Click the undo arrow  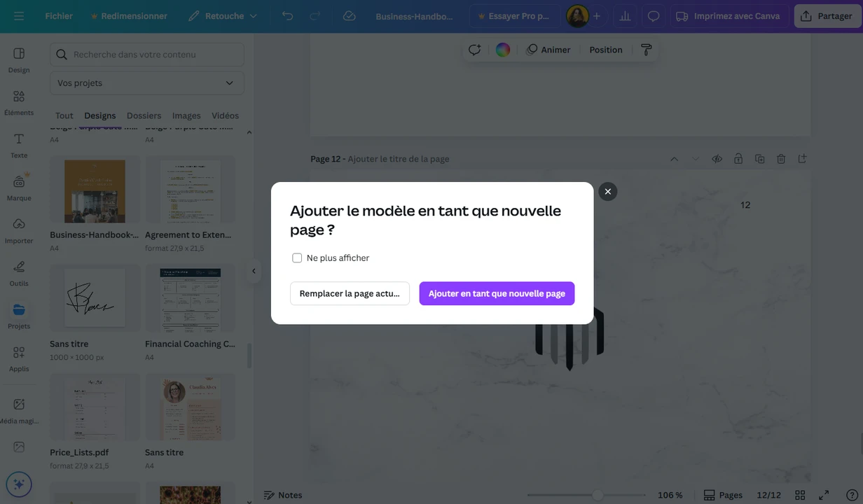(x=287, y=15)
